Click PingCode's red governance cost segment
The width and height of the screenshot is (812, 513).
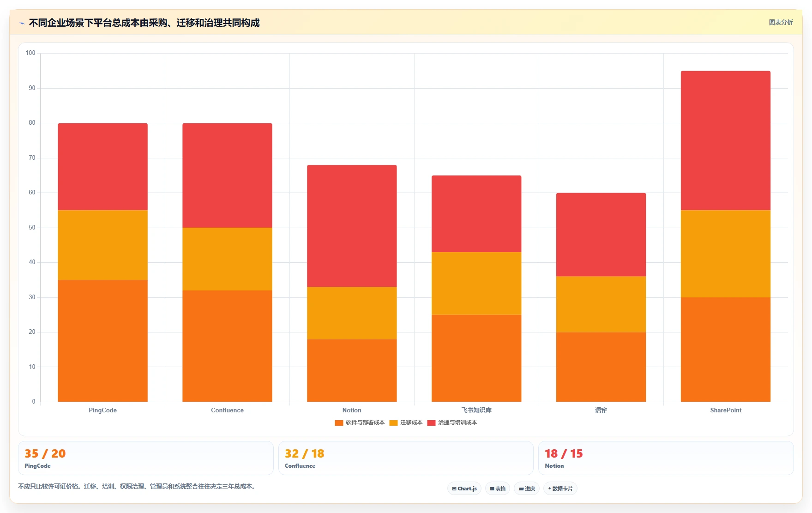click(x=102, y=167)
